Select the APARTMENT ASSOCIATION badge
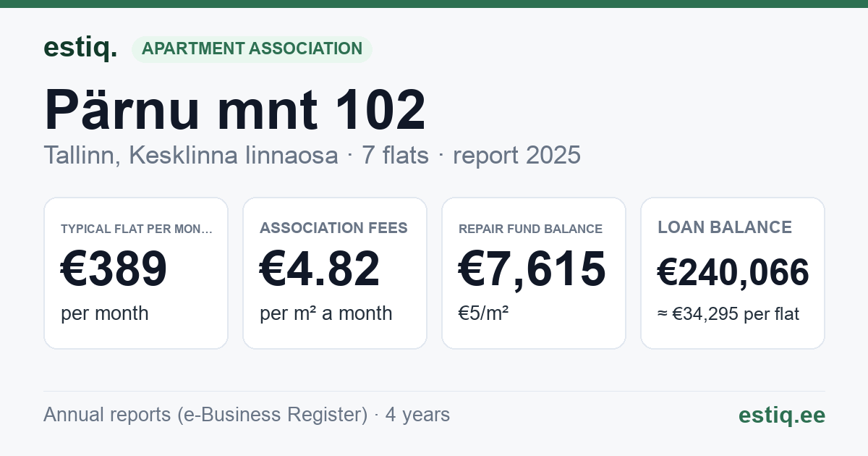 coord(252,49)
